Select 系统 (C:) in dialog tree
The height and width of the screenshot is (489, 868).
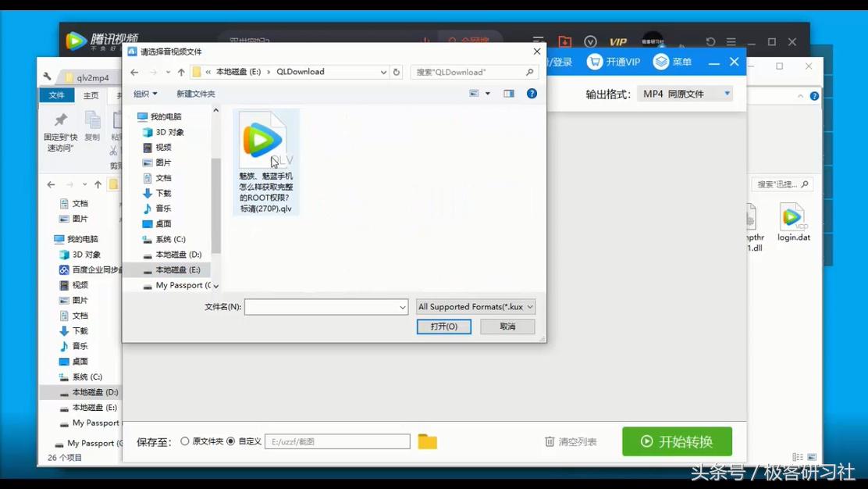[x=170, y=239]
